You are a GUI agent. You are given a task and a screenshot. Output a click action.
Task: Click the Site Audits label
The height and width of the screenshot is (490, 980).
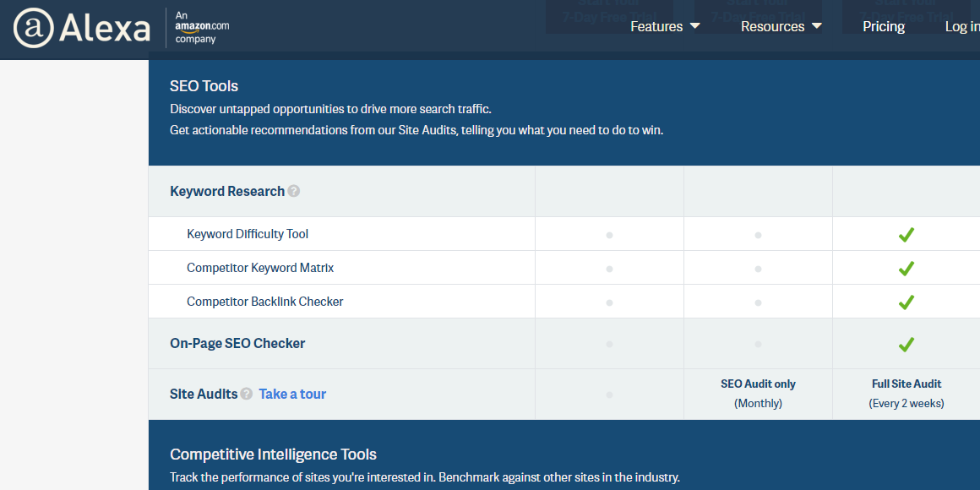[204, 394]
